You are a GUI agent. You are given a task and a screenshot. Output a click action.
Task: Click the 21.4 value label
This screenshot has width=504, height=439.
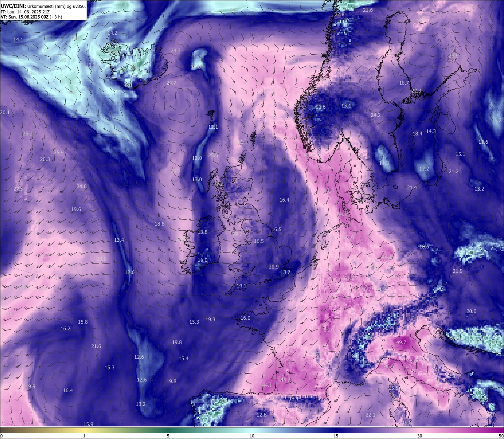(412, 188)
